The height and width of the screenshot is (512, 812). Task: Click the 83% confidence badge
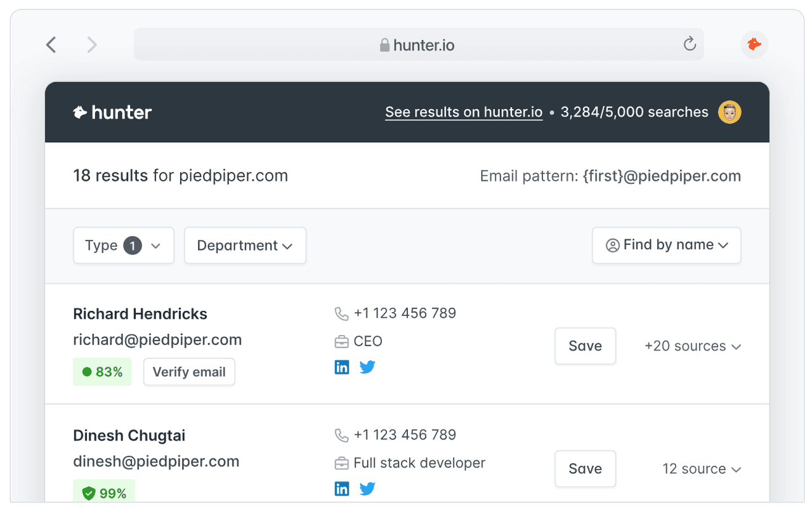tap(102, 372)
